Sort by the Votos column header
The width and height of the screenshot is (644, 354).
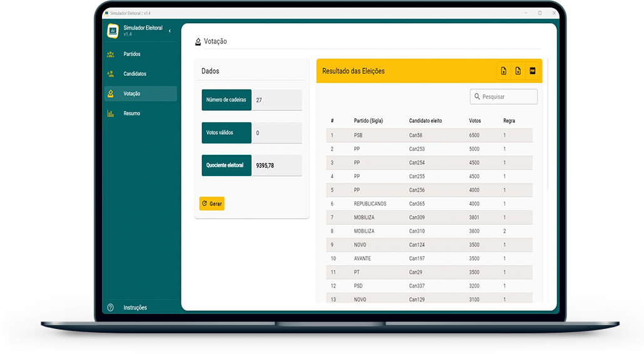[475, 120]
